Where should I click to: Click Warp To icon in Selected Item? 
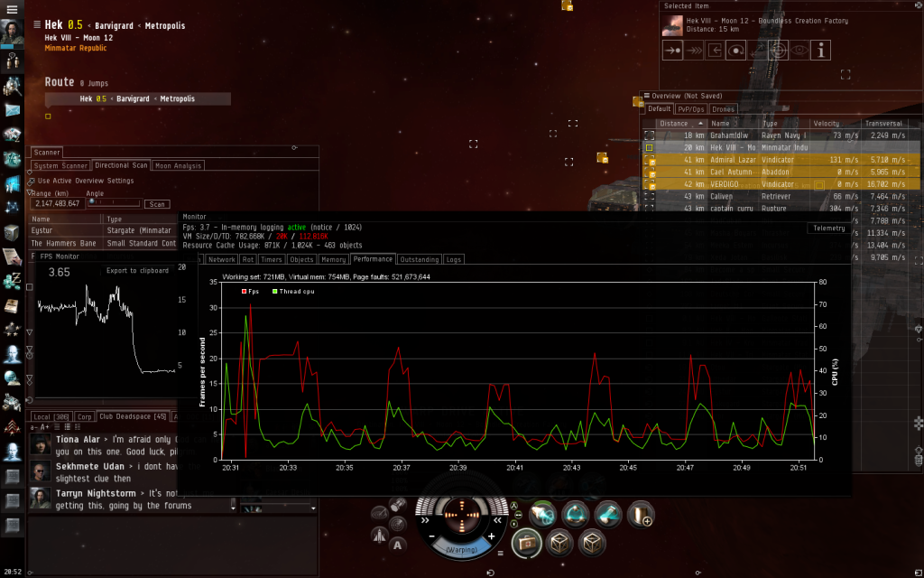point(694,51)
